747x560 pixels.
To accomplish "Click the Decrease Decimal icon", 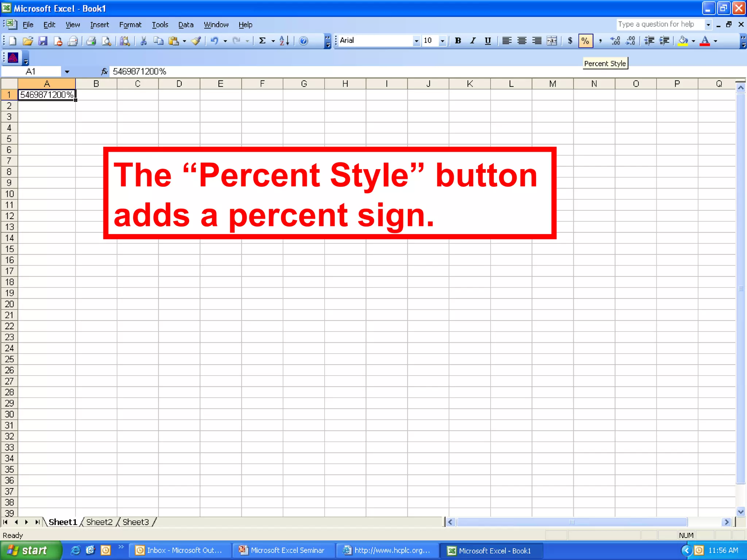I will click(630, 41).
